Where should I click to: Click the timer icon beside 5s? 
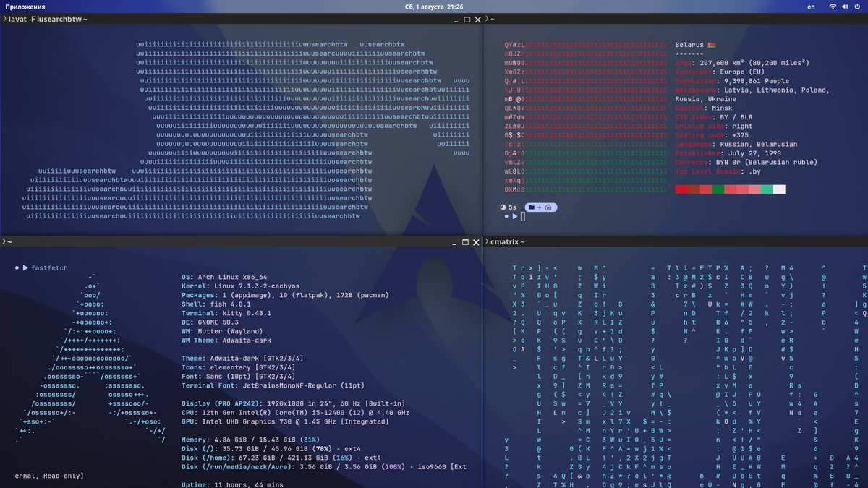tap(503, 207)
